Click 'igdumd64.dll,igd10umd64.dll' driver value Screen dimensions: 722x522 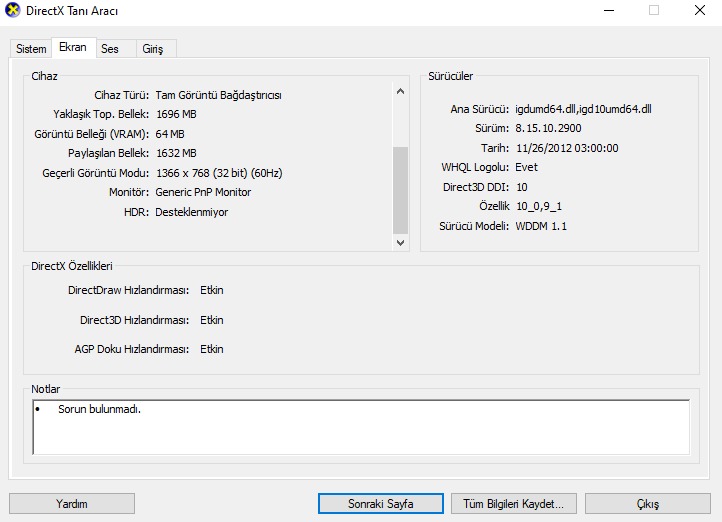pyautogui.click(x=583, y=109)
